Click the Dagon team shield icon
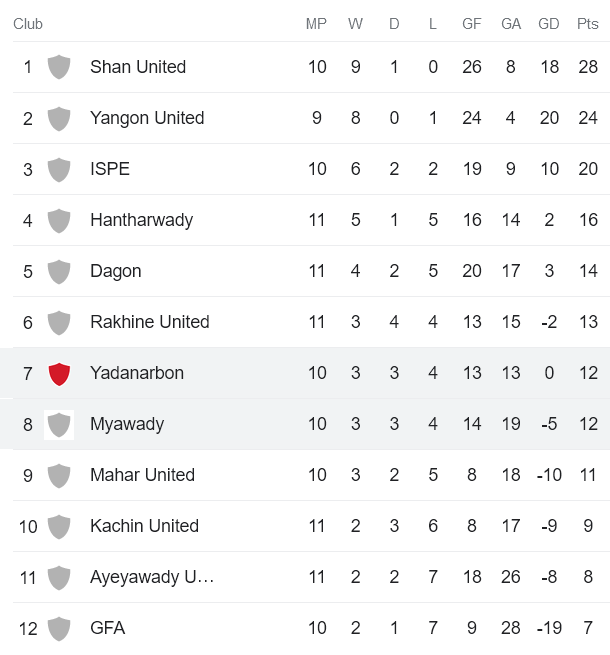 [x=59, y=271]
